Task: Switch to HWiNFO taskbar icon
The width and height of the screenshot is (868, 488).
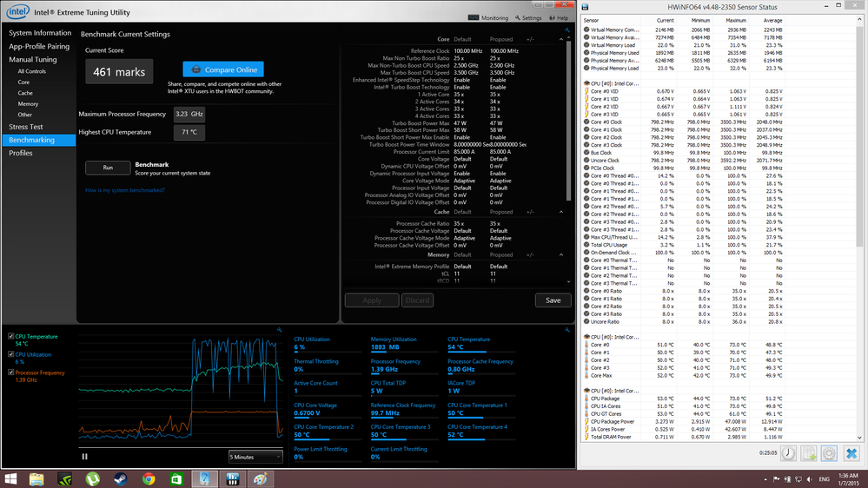Action: point(233,478)
